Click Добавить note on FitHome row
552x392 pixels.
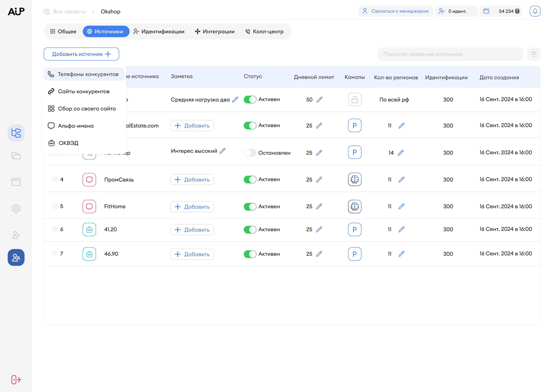pos(192,207)
